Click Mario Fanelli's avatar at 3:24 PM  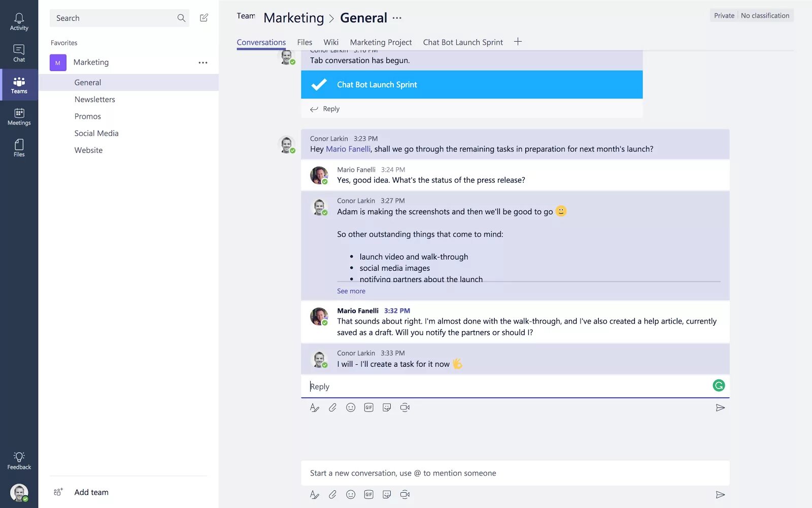(319, 175)
